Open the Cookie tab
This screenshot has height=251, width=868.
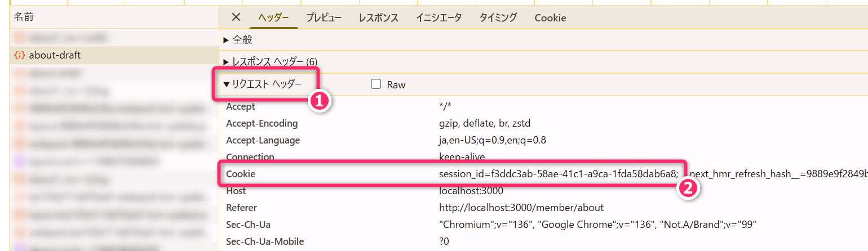point(550,17)
